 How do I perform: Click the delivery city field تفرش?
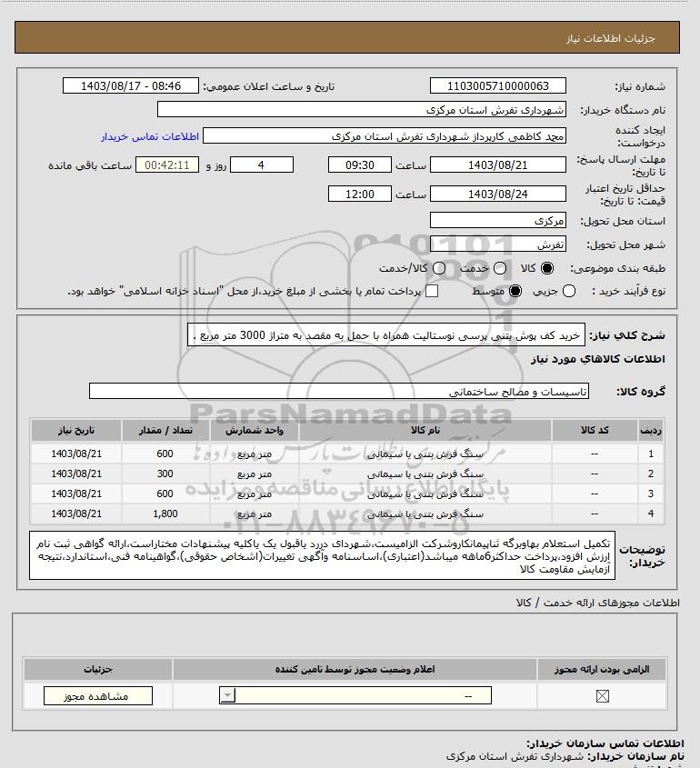(497, 244)
